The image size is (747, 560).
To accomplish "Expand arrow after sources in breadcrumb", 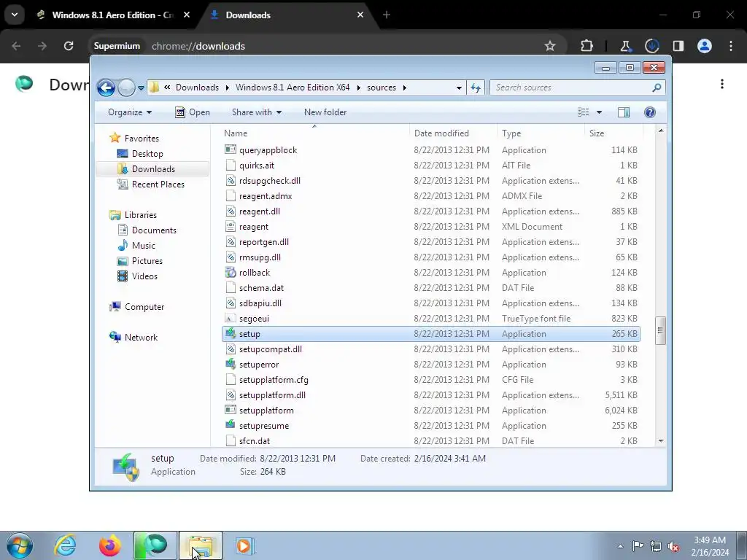I will 405,87.
